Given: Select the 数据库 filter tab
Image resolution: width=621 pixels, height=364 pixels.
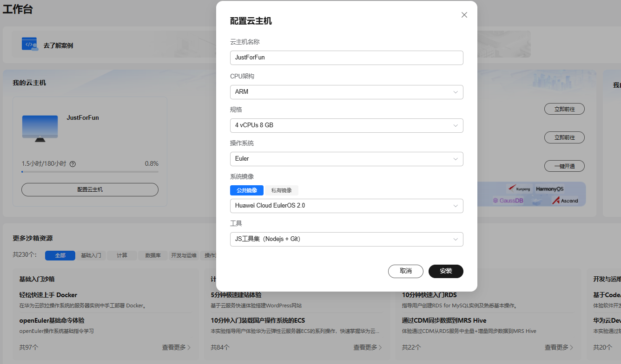Looking at the screenshot, I should click(153, 255).
